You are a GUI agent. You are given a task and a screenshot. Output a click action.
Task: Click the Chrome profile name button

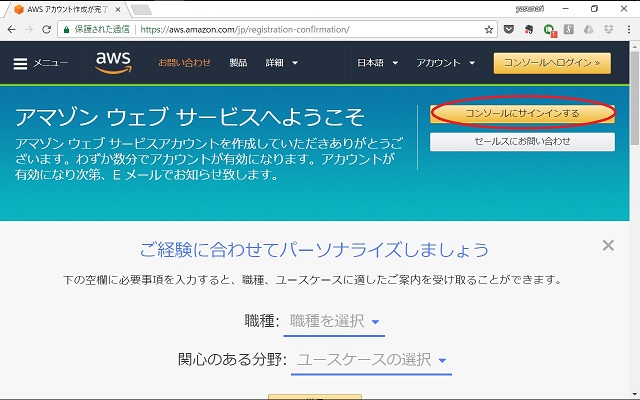point(530,9)
